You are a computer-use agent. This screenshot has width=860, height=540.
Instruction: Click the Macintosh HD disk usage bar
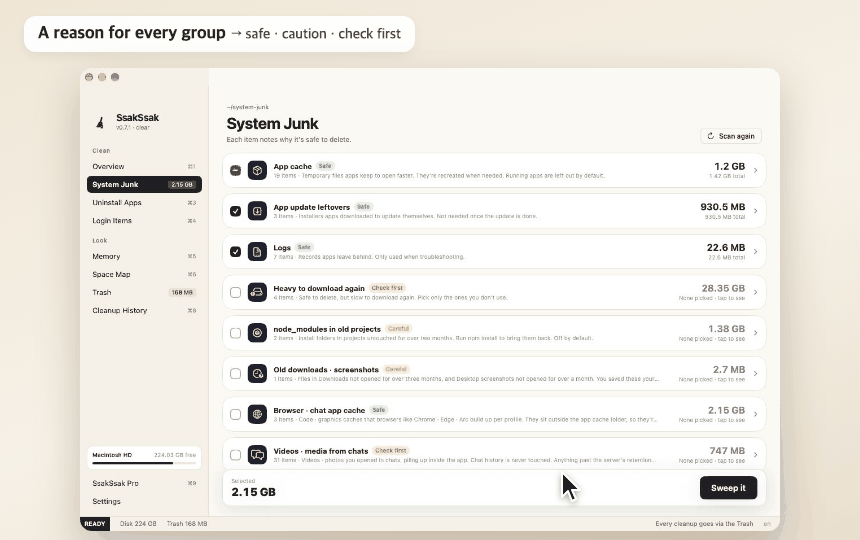click(x=144, y=463)
